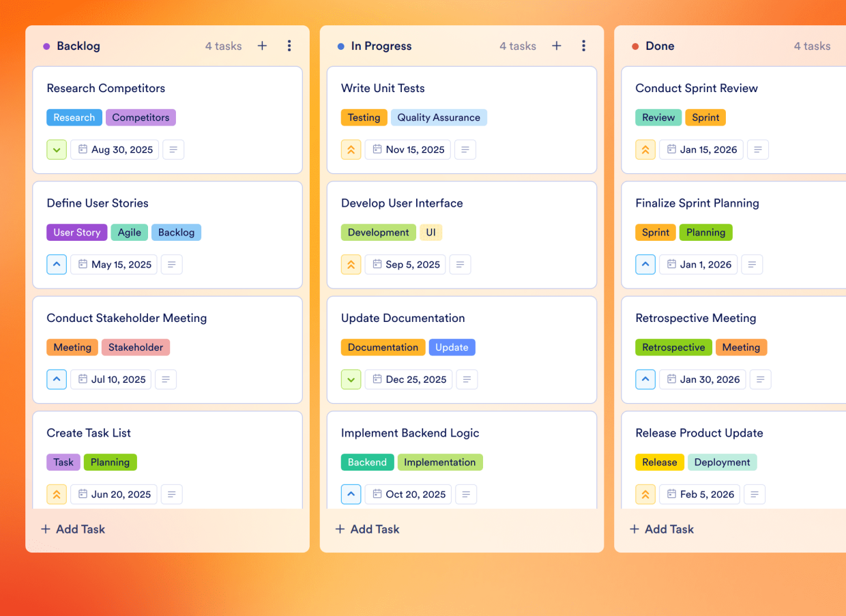Open the Nov 15, 2025 date field
Viewport: 846px width, 616px height.
pyautogui.click(x=408, y=149)
